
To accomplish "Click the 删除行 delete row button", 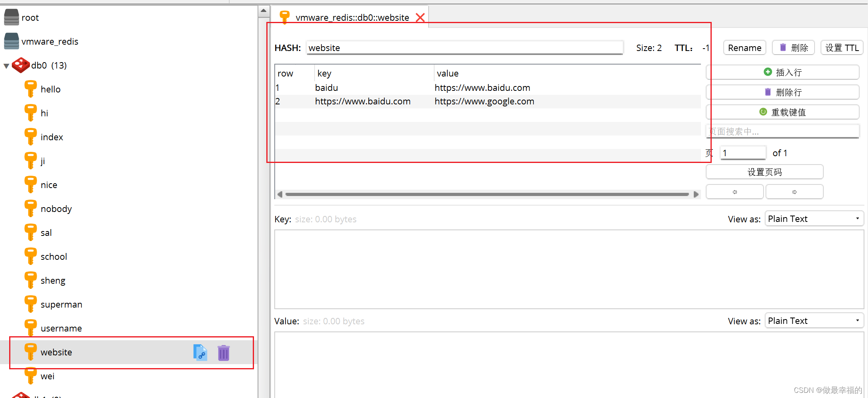I will [x=782, y=92].
